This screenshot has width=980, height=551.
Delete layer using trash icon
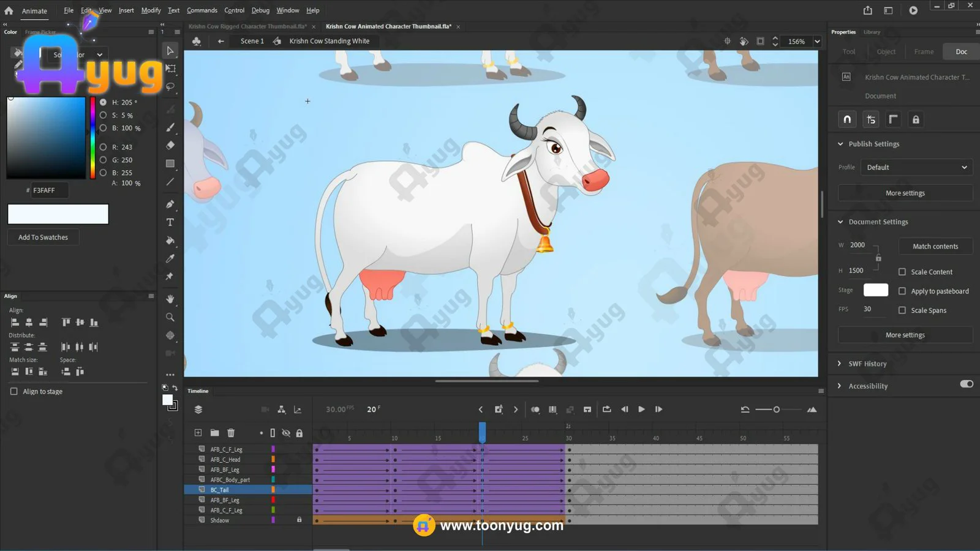click(231, 433)
